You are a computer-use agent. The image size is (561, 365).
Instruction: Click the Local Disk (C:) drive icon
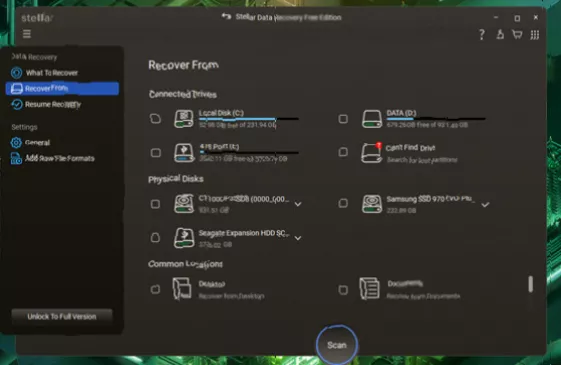click(184, 119)
